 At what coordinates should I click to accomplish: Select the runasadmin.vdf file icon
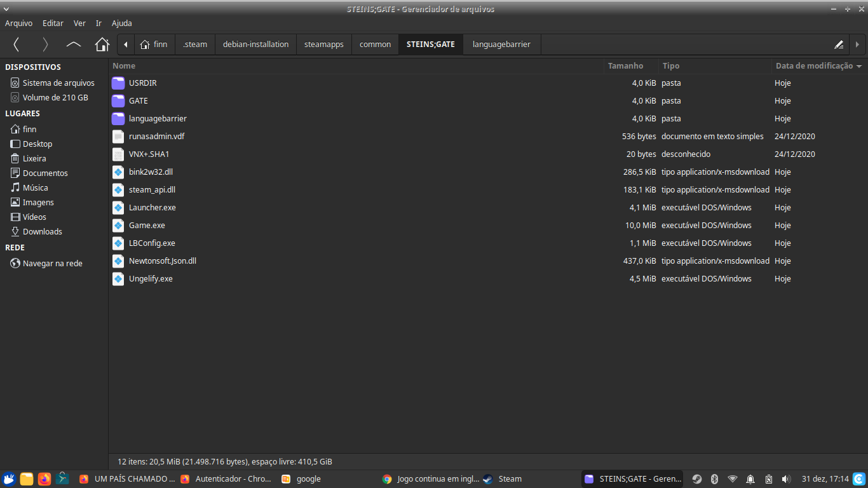[118, 137]
